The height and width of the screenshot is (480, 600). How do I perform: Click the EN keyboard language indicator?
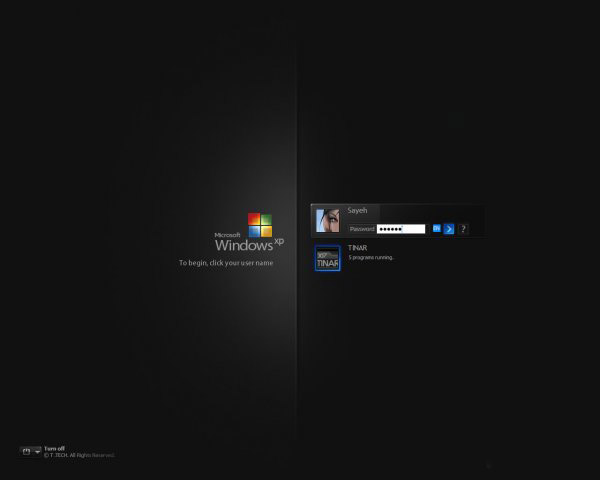(437, 228)
